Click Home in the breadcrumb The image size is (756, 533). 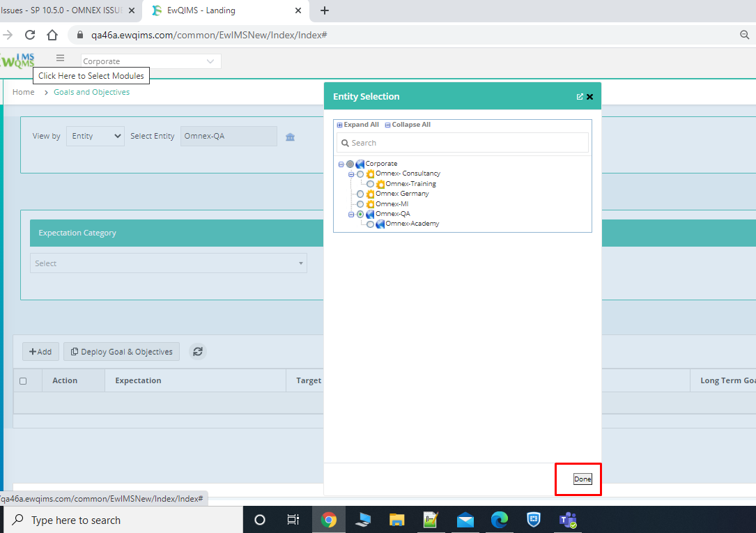click(24, 92)
